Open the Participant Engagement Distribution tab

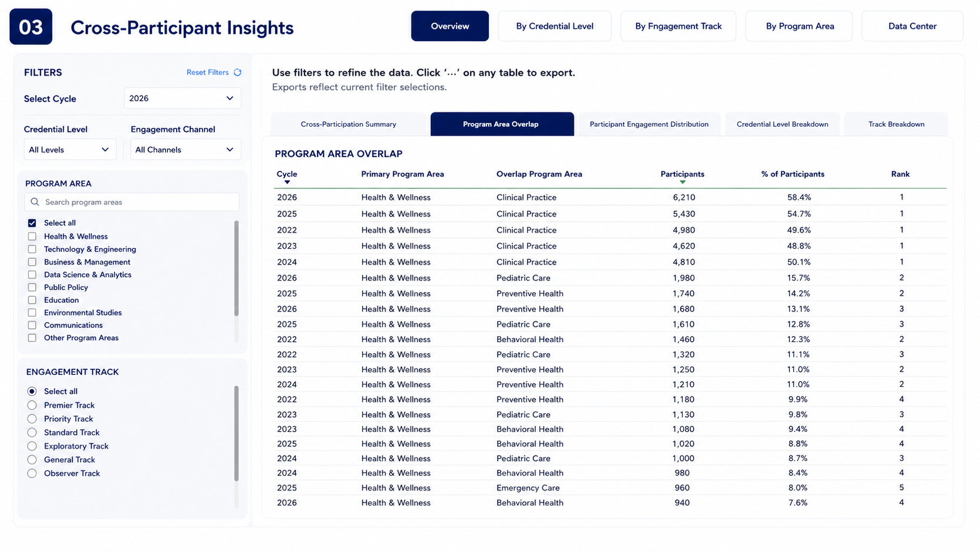pyautogui.click(x=649, y=124)
